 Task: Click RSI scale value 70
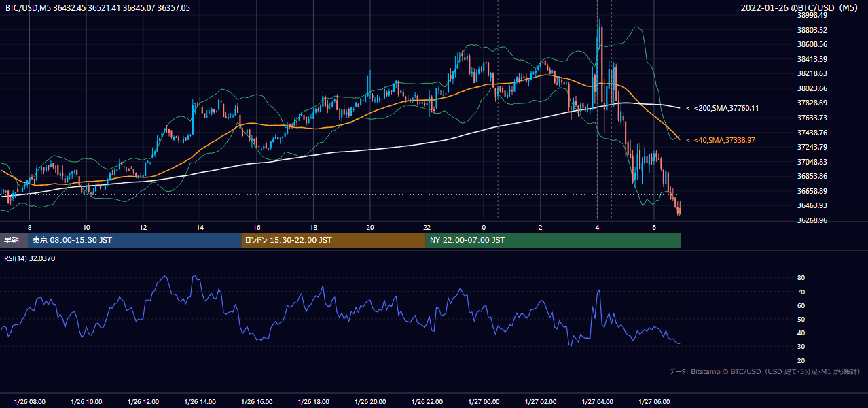click(x=801, y=292)
